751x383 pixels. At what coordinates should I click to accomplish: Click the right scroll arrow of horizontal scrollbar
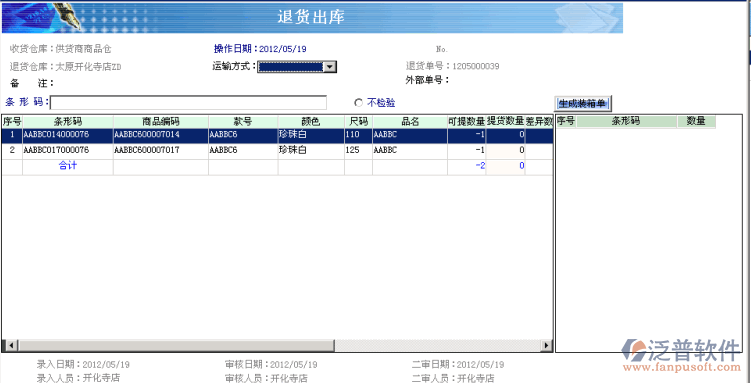[546, 345]
